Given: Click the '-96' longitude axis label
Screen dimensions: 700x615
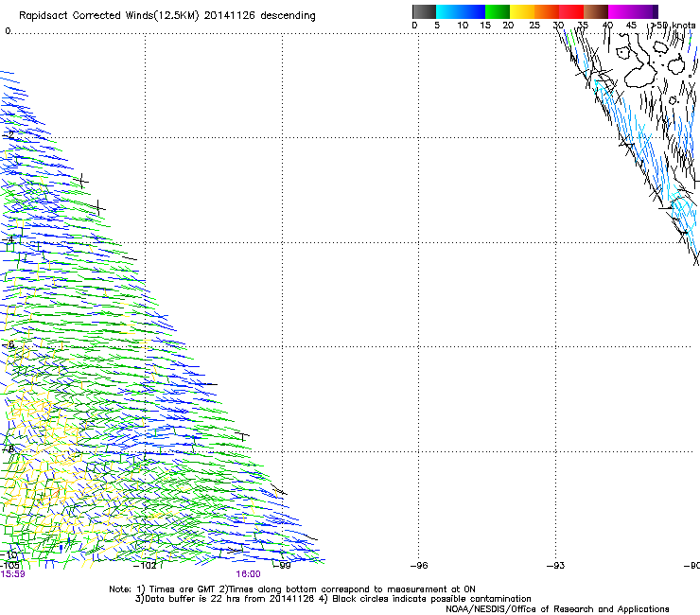Looking at the screenshot, I should [419, 566].
